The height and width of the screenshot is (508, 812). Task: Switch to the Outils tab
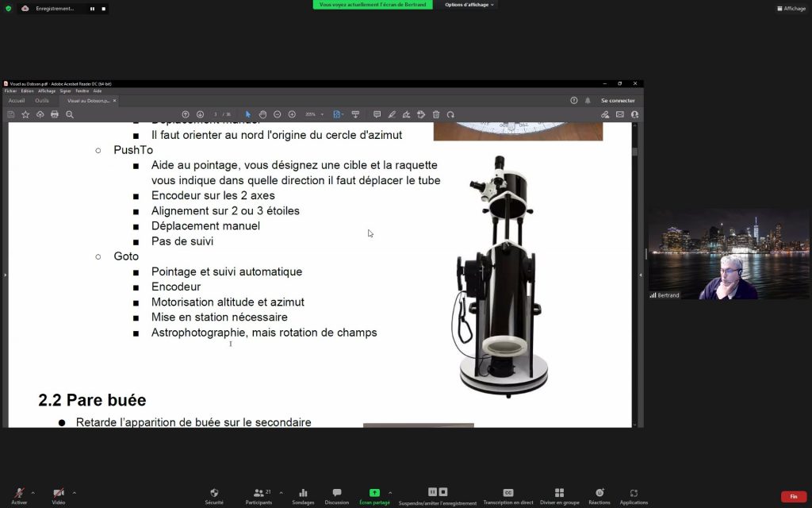(42, 101)
